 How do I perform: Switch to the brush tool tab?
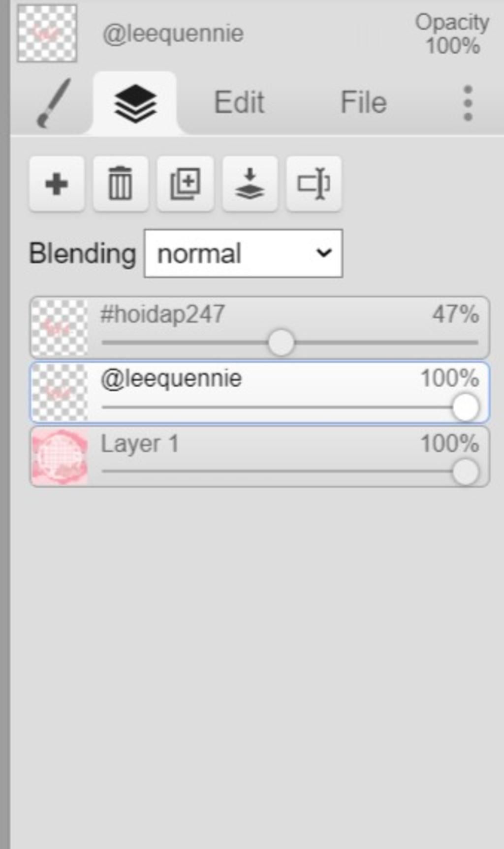(53, 102)
